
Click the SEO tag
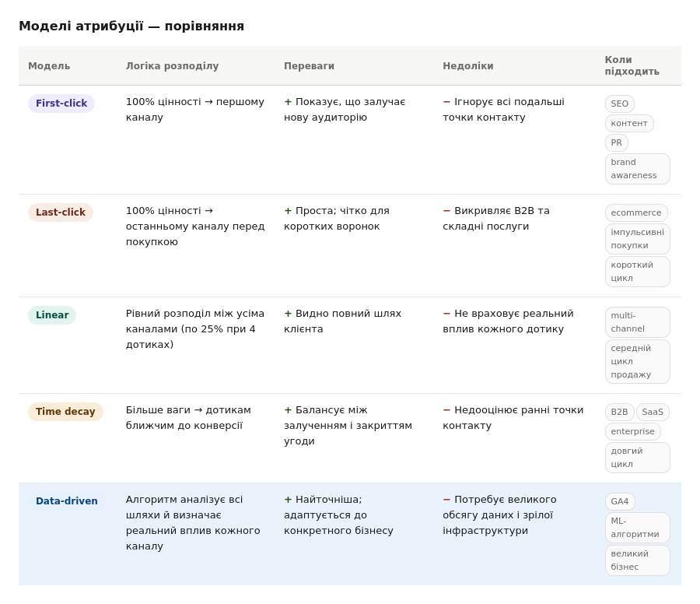pyautogui.click(x=620, y=104)
